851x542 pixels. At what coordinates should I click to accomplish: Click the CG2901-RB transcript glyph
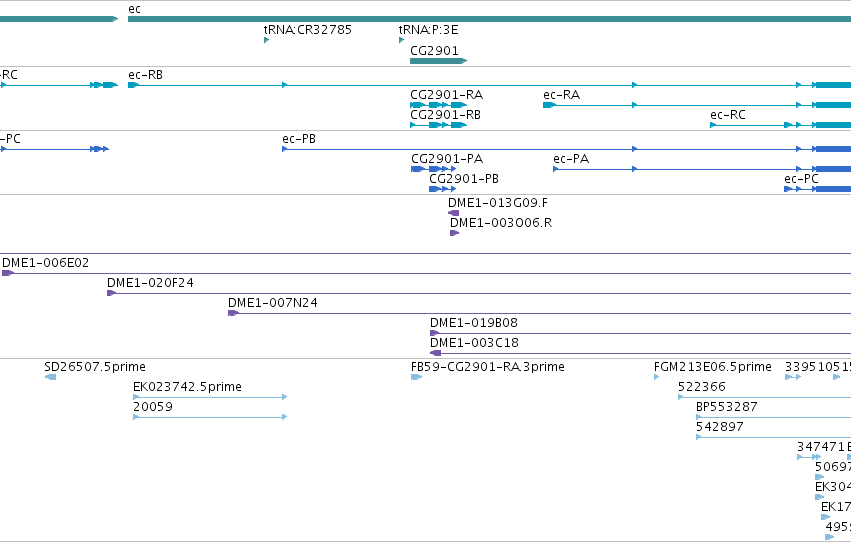tap(439, 125)
